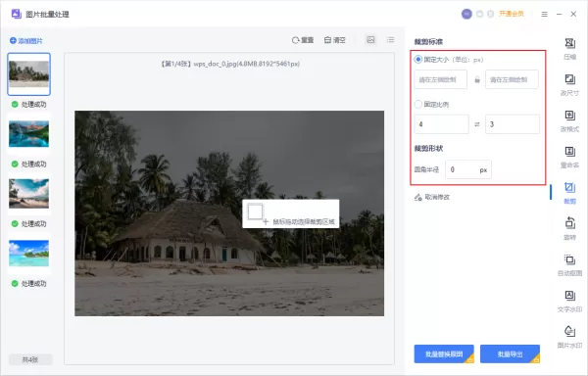Click the 清空 (clear all) button
This screenshot has width=588, height=376.
[335, 40]
